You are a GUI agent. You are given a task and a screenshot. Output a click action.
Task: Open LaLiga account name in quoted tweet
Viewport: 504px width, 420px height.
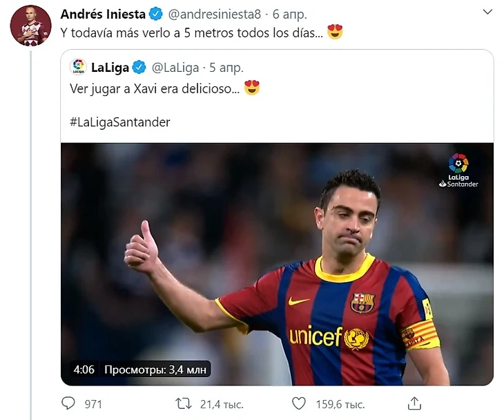point(110,67)
